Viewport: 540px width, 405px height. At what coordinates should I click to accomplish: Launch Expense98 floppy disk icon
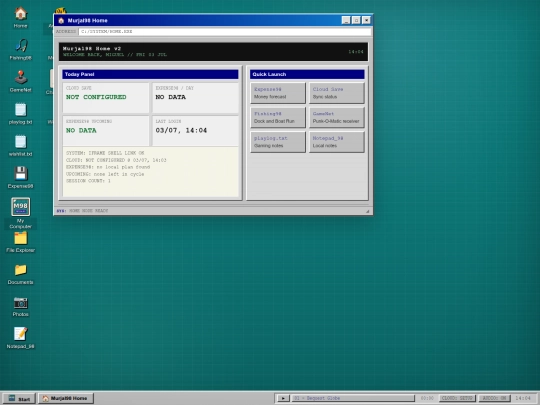click(21, 177)
